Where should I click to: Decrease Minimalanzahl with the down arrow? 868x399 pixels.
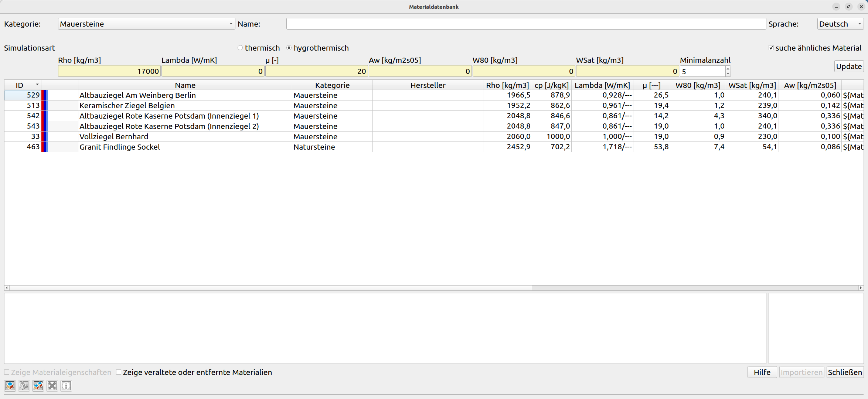(x=728, y=74)
